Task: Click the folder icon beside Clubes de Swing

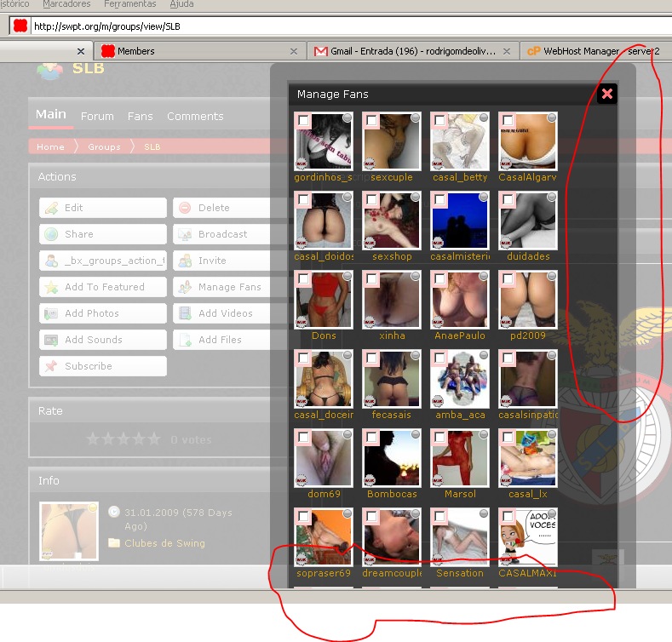Action: [114, 543]
